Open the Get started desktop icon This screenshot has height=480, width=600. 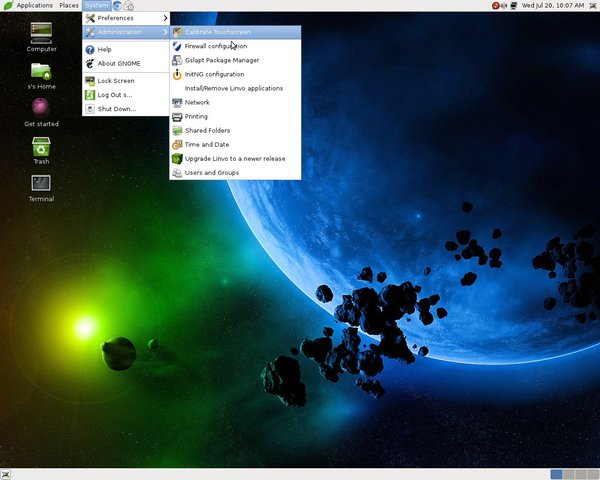click(41, 113)
